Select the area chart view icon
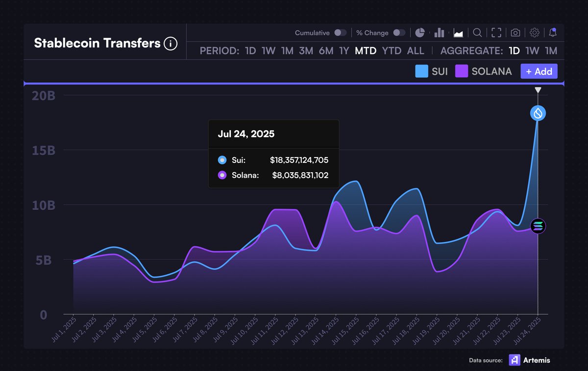Viewport: 588px width, 371px height. tap(459, 33)
